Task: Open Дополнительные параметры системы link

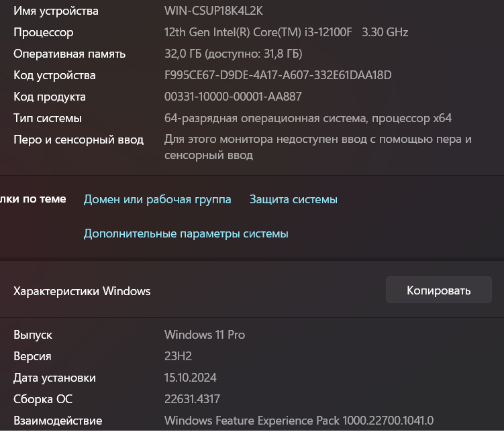Action: 186,234
